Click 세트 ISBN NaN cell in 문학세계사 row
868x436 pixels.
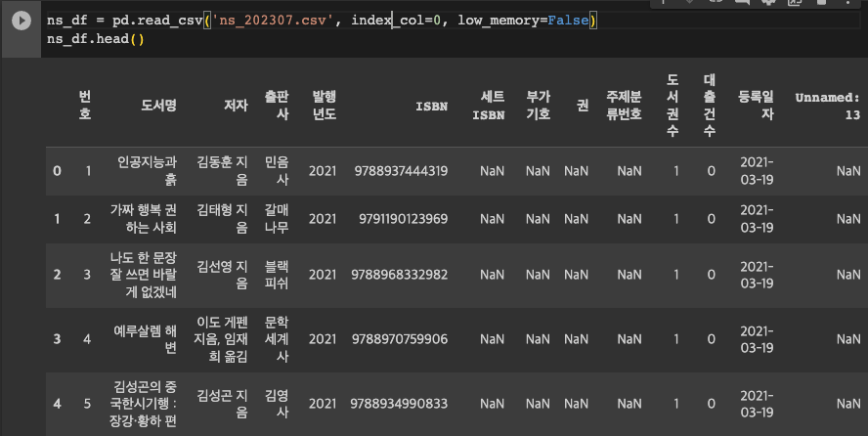tap(492, 339)
